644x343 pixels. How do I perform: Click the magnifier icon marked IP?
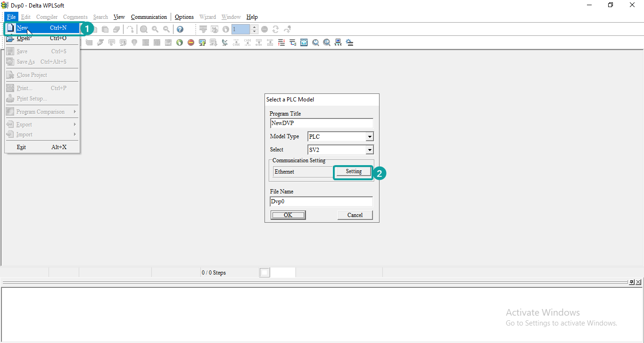pyautogui.click(x=327, y=42)
